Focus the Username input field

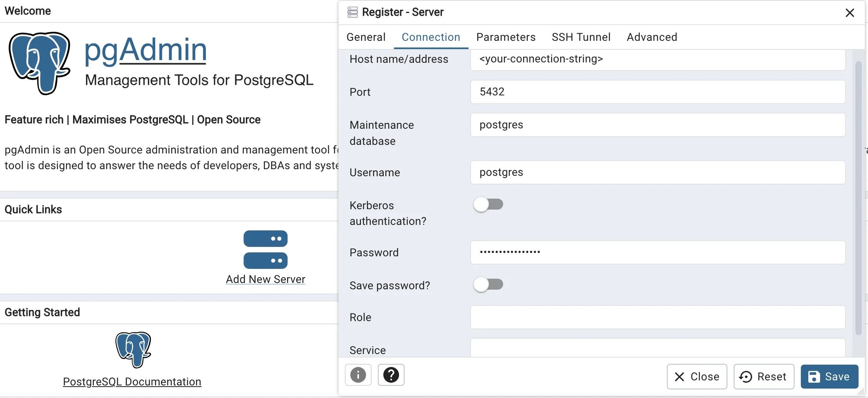coord(658,172)
